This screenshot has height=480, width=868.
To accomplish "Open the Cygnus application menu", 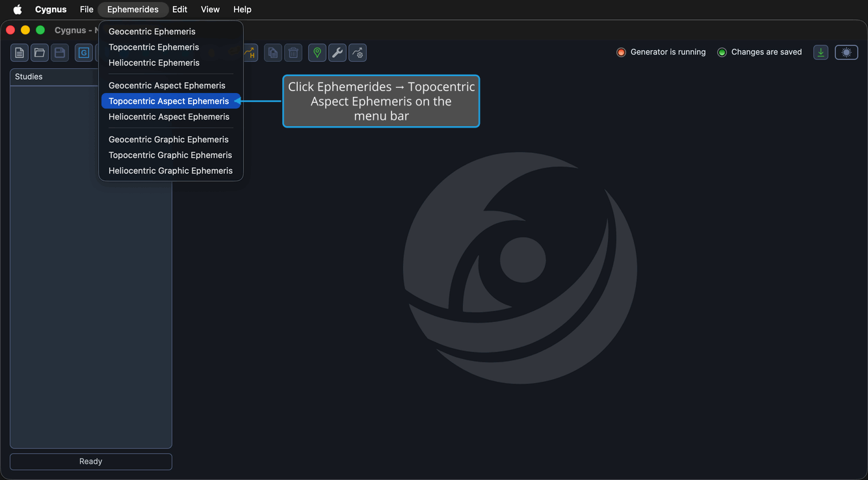I will click(x=51, y=9).
